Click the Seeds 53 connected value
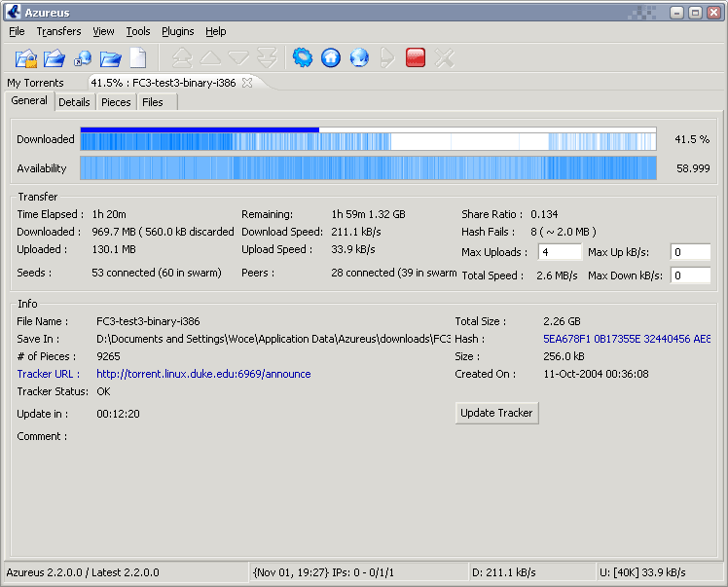 coord(157,273)
